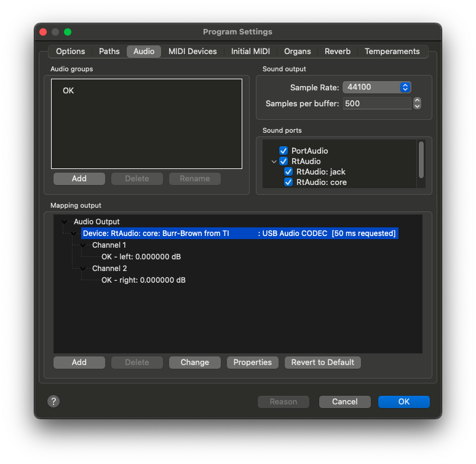Confirm settings with the blue OK button
476x464 pixels.
[x=404, y=401]
